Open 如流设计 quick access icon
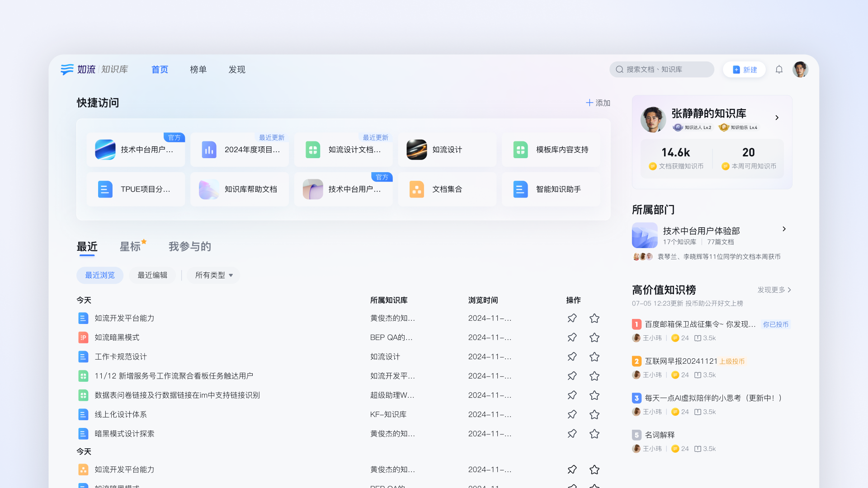Viewport: 868px width, 488px height. pyautogui.click(x=416, y=150)
